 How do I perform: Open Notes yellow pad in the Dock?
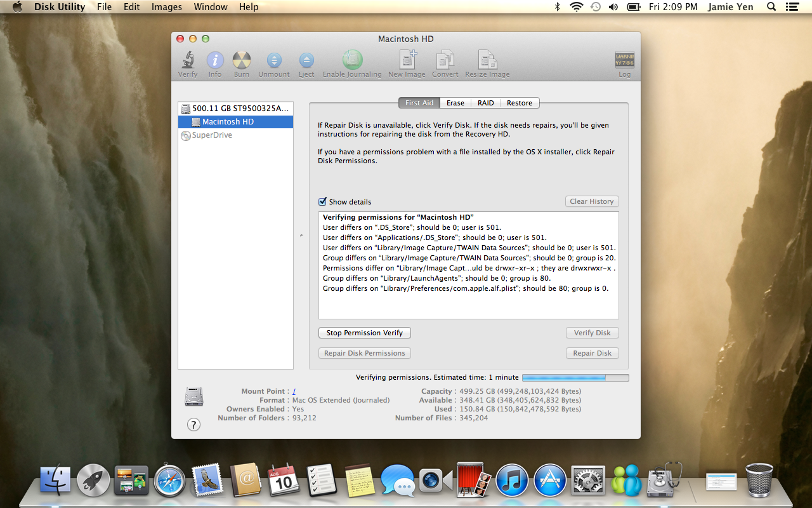[x=360, y=480]
